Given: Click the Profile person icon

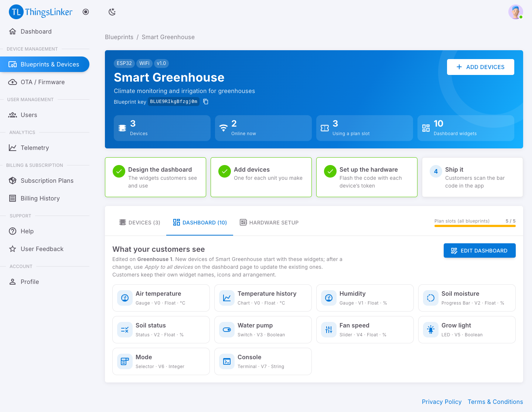Looking at the screenshot, I should (13, 282).
